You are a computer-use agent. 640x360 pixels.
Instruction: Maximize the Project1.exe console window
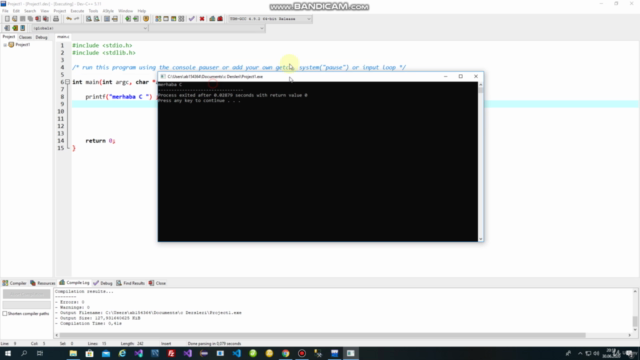click(x=460, y=76)
